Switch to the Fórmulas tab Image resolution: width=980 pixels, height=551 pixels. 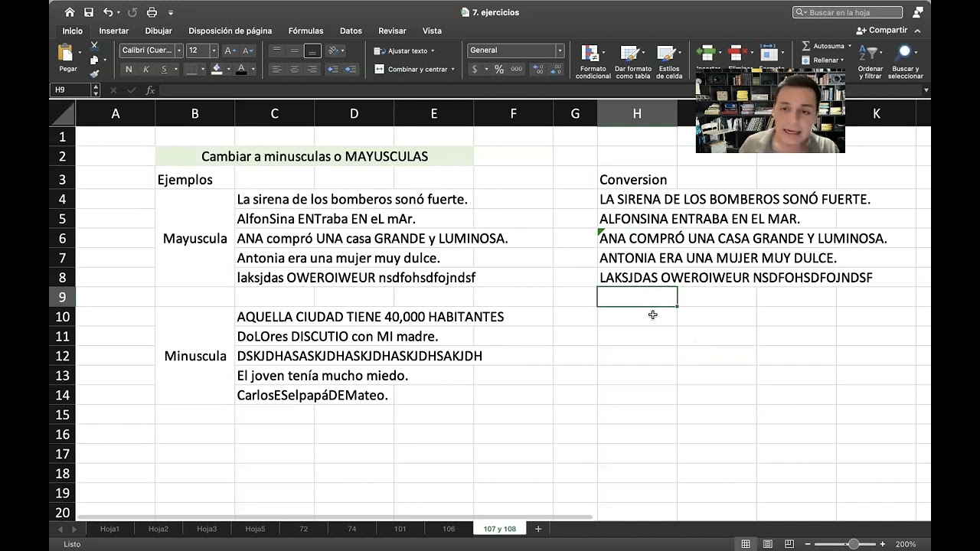click(x=305, y=31)
